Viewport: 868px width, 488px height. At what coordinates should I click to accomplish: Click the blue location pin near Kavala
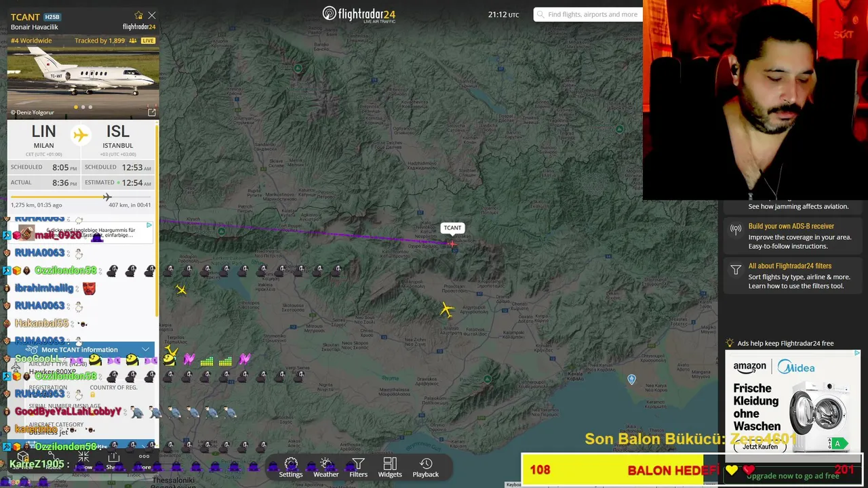[631, 380]
